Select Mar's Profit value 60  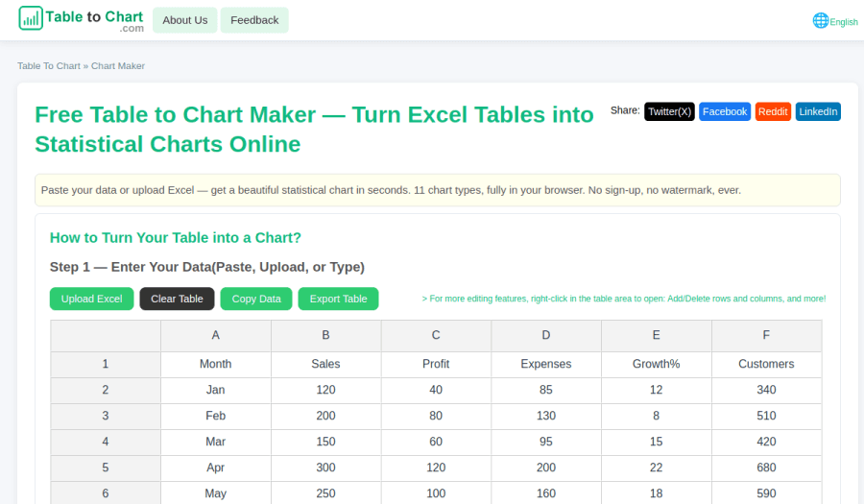pyautogui.click(x=436, y=442)
